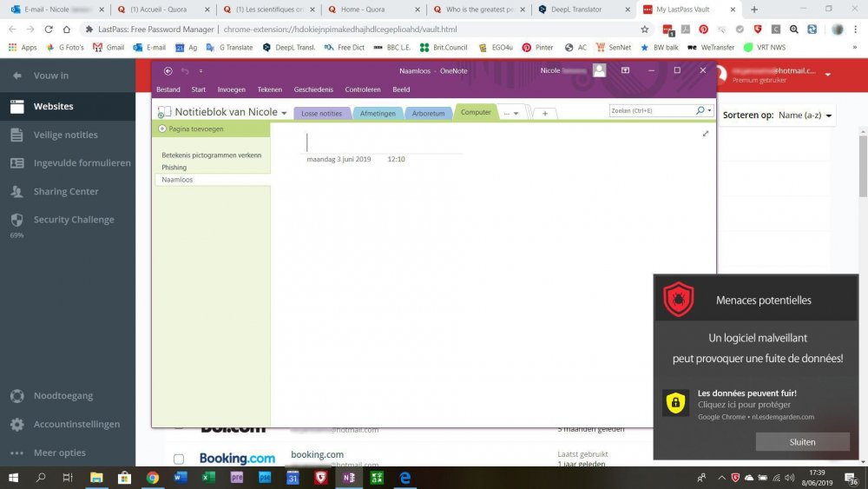The height and width of the screenshot is (489, 868).
Task: Click the LastPass vault vertical scrollbar
Action: pos(863,165)
